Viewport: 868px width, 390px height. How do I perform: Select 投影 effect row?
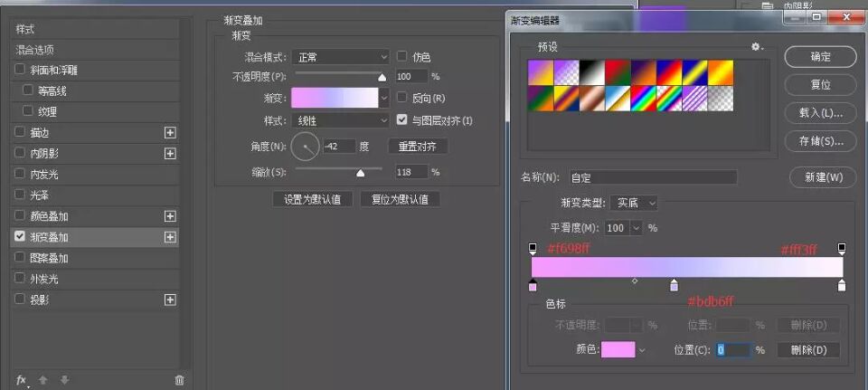coord(95,300)
